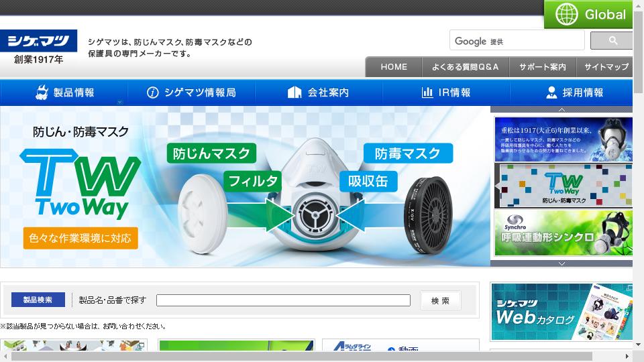Open 採用情報 recruitment menu
This screenshot has width=644, height=362.
pyautogui.click(x=574, y=93)
